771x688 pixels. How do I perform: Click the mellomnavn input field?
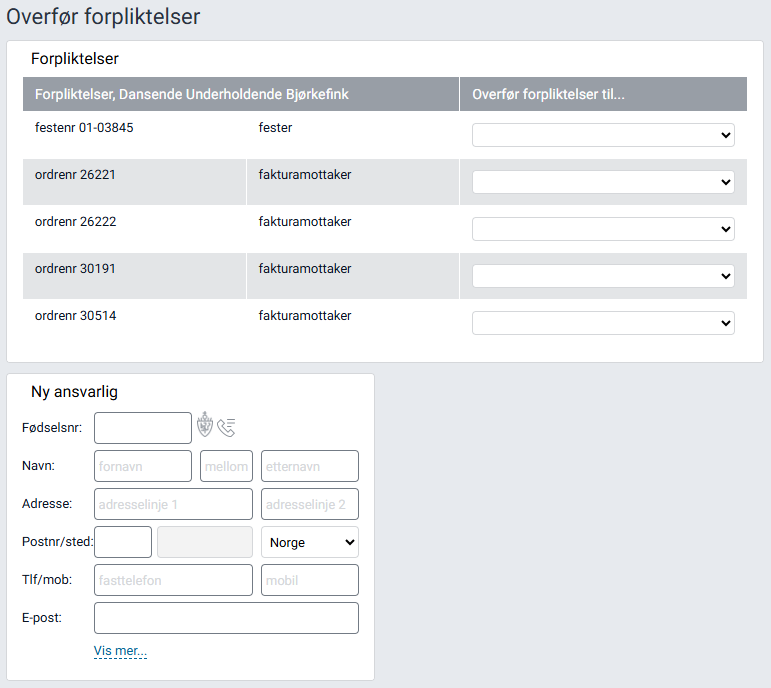226,466
